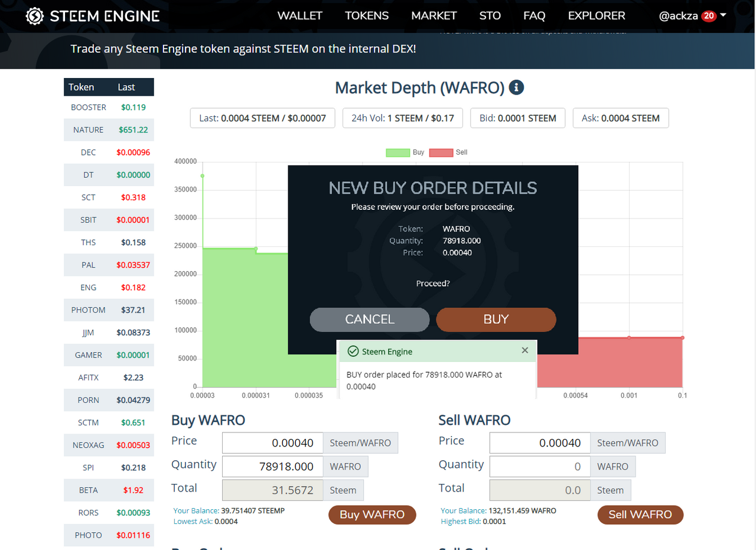Click the Sell WAFRO price field
This screenshot has width=756, height=550.
540,442
